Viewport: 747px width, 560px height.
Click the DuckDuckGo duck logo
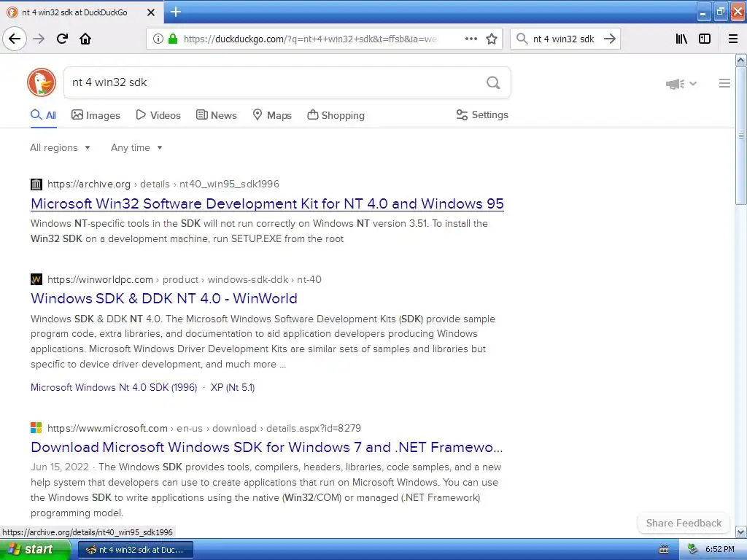tap(42, 82)
